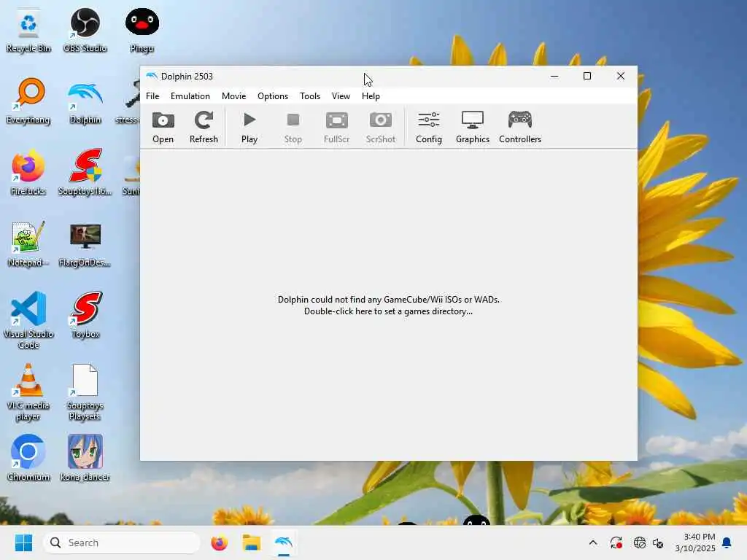Click the Dolphin logo in title bar

[152, 76]
